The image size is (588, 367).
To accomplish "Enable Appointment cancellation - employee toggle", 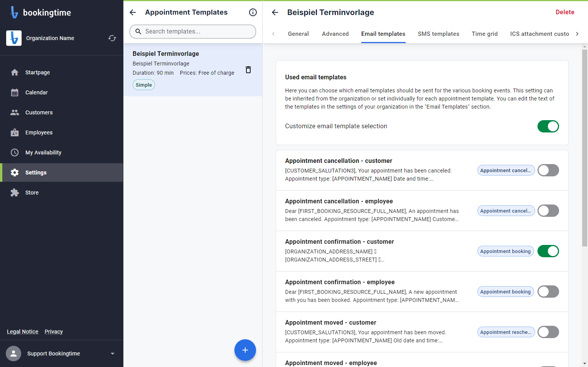I will click(x=548, y=211).
